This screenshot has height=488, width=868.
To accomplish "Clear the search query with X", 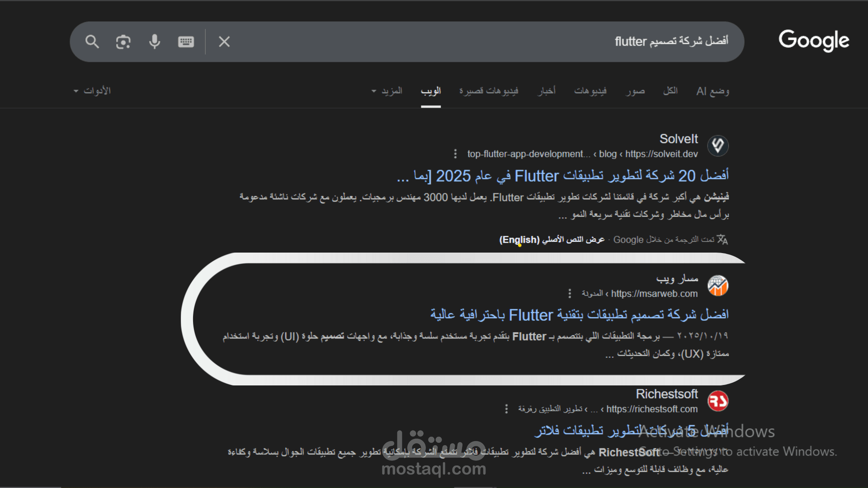I will click(x=224, y=42).
